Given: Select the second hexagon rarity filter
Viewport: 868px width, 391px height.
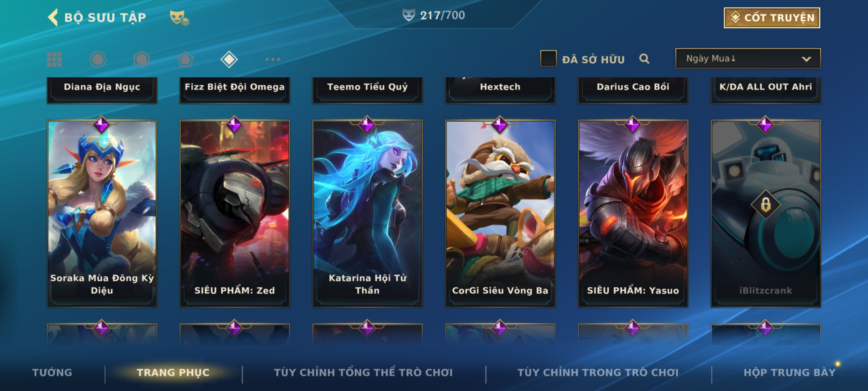Looking at the screenshot, I should 141,59.
